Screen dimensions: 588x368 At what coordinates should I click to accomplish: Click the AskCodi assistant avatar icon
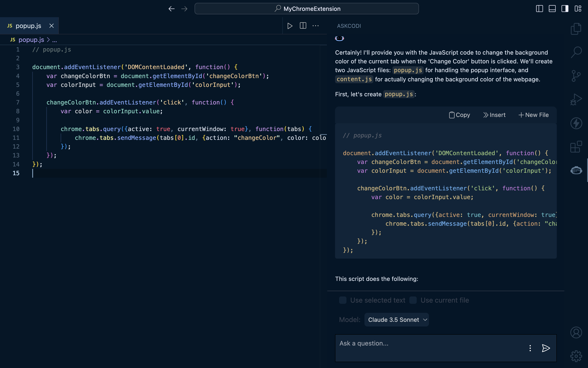click(340, 38)
